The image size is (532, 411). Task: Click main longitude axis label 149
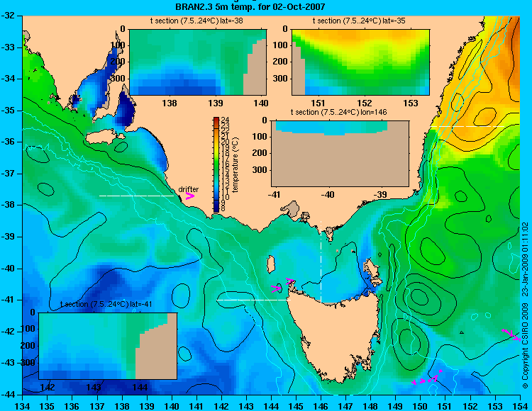(395, 406)
